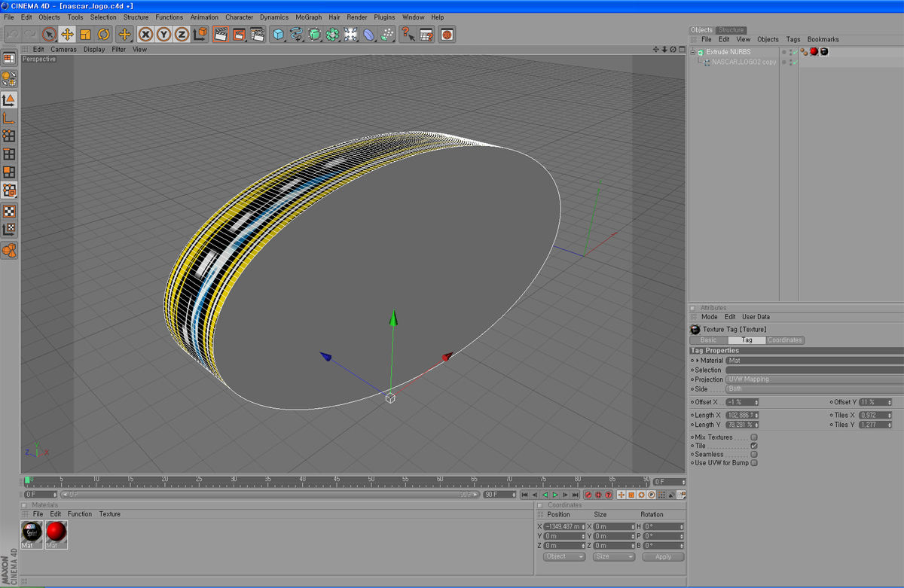Play the animation backward
This screenshot has height=588, width=904.
tap(545, 495)
